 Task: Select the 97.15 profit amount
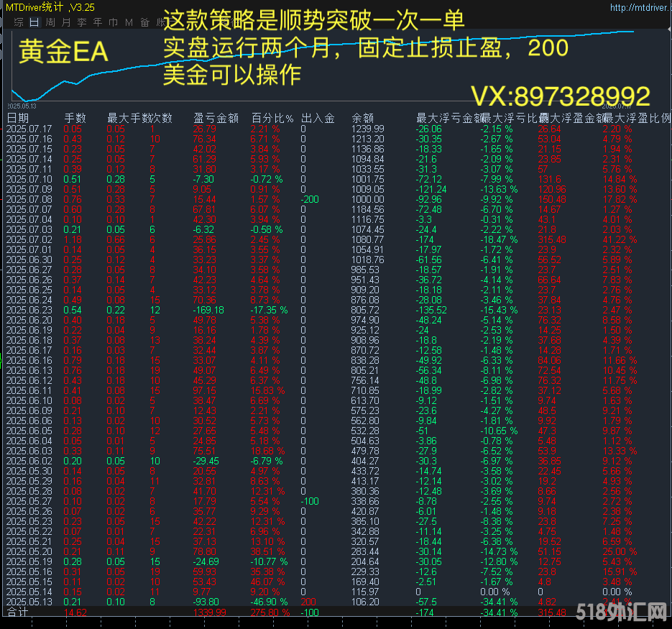204,390
